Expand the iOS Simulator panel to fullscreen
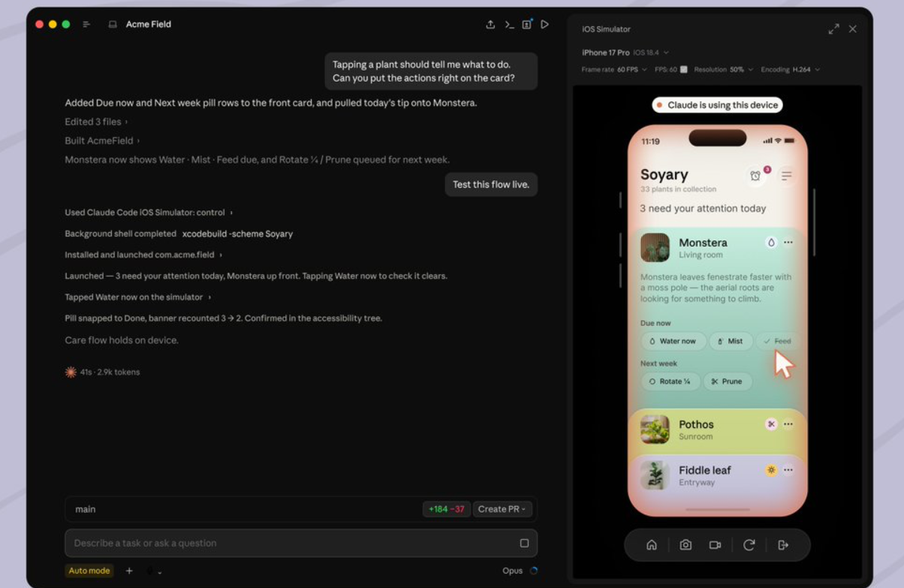Image resolution: width=904 pixels, height=588 pixels. point(833,29)
